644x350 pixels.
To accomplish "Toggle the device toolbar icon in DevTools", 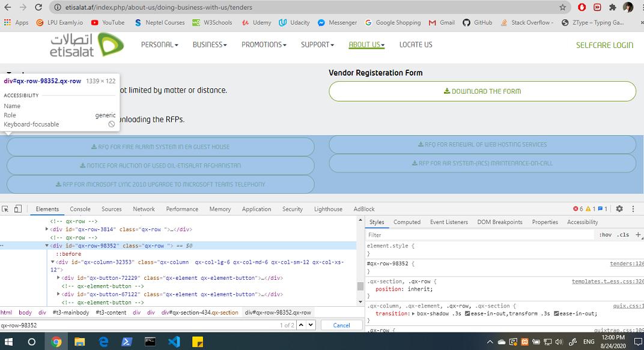I will (19, 208).
